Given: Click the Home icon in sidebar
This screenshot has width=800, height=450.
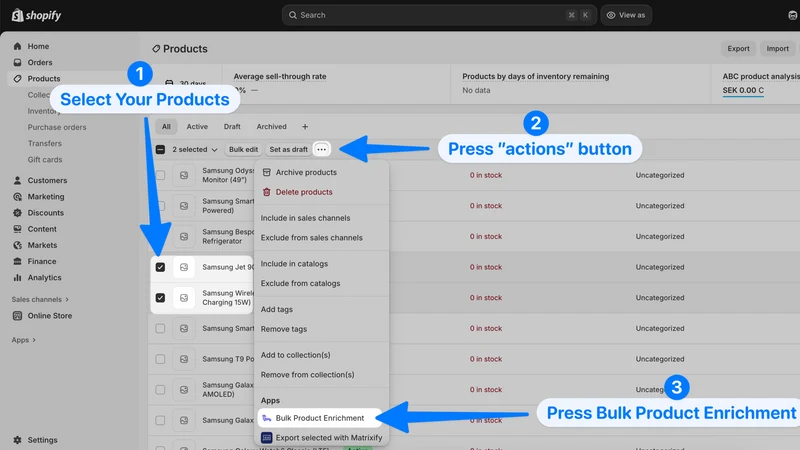Looking at the screenshot, I should 17,46.
